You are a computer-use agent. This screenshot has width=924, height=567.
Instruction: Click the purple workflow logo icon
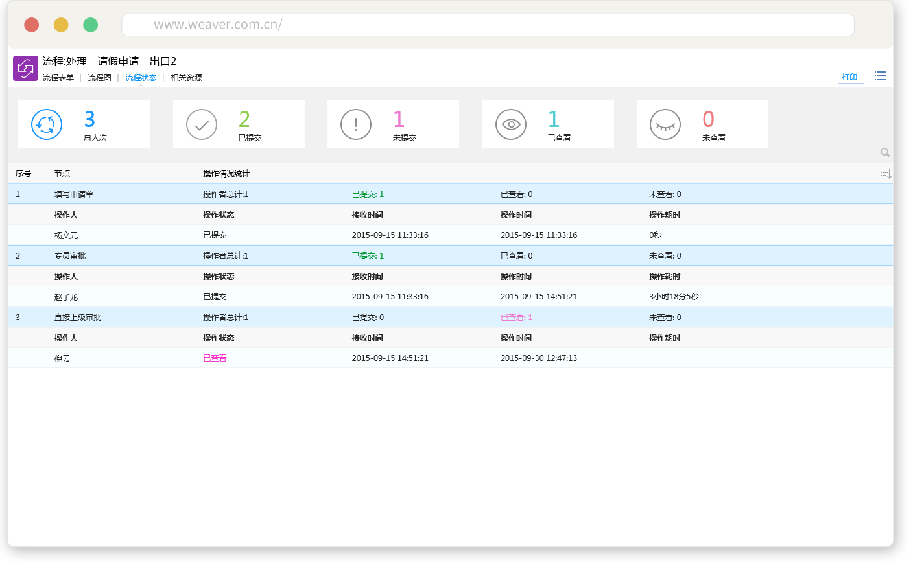(25, 68)
